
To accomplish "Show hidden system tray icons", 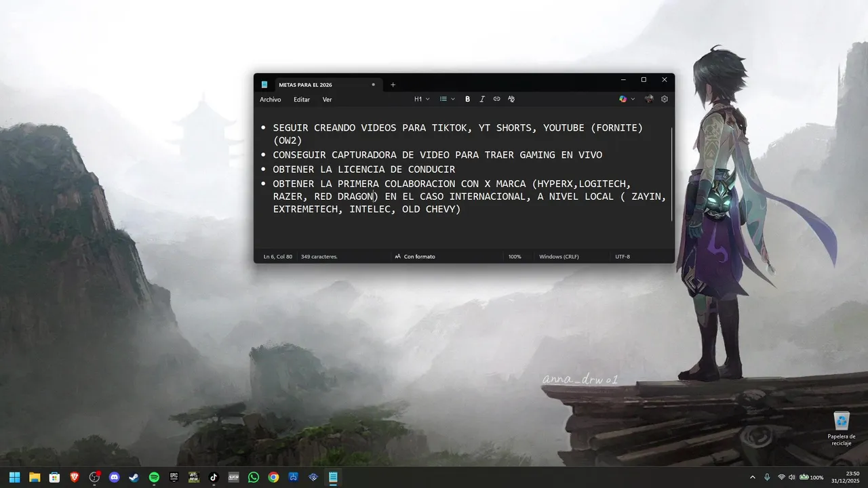I will point(752,477).
